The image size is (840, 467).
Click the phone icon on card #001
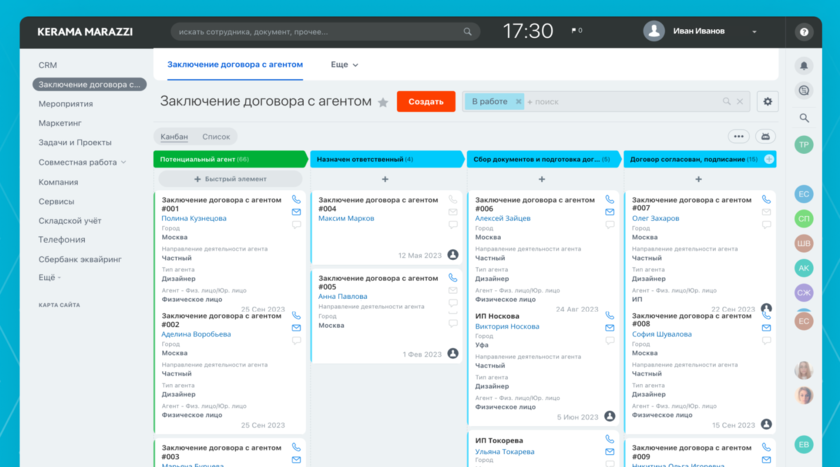click(296, 199)
